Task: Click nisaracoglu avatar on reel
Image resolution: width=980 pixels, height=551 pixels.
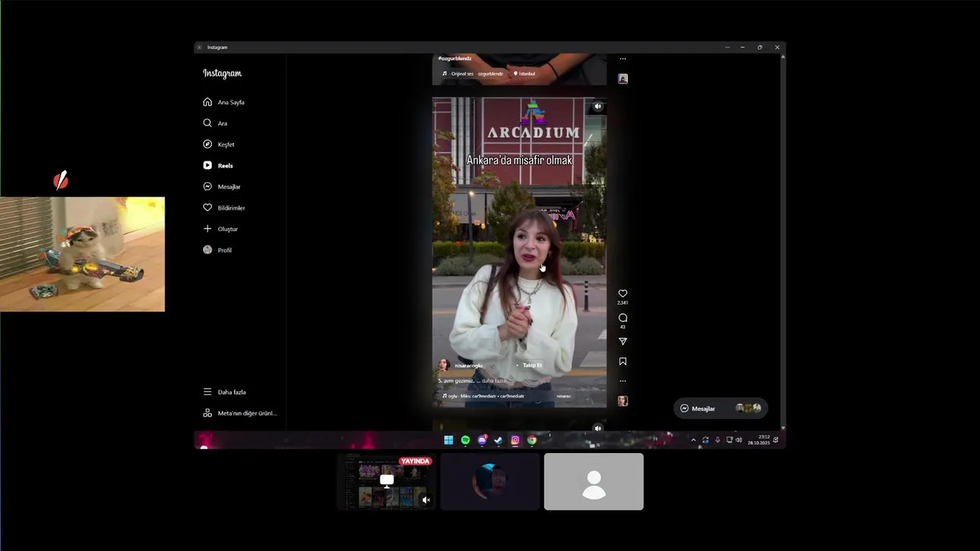Action: coord(443,365)
